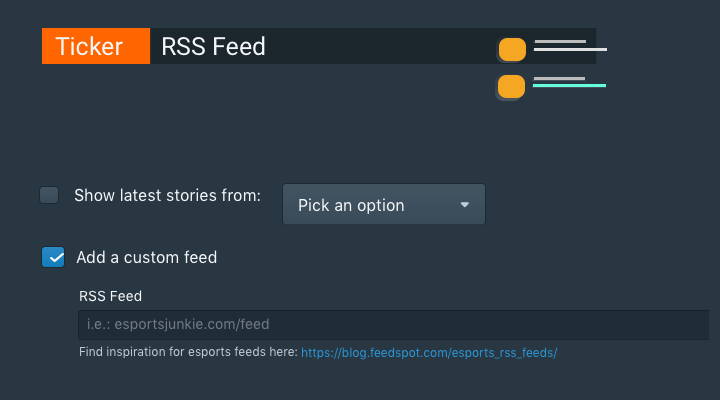Viewport: 720px width, 400px height.
Task: Open the "Pick an option" dropdown
Action: click(384, 204)
